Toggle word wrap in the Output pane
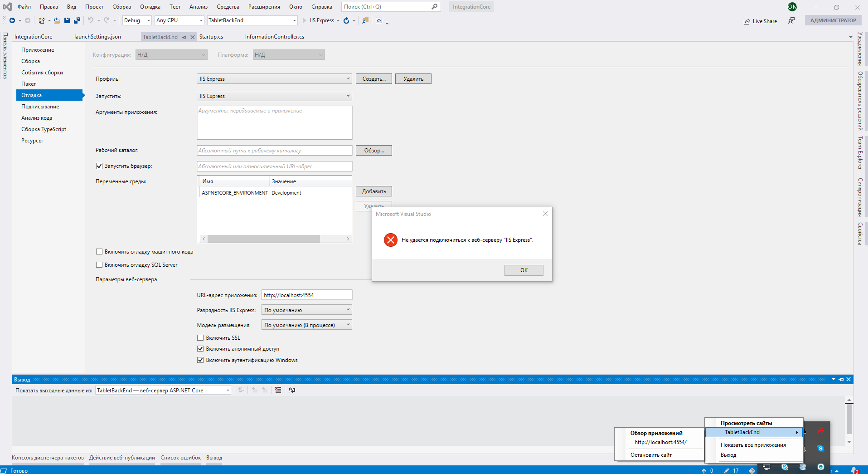868x474 pixels. click(292, 390)
